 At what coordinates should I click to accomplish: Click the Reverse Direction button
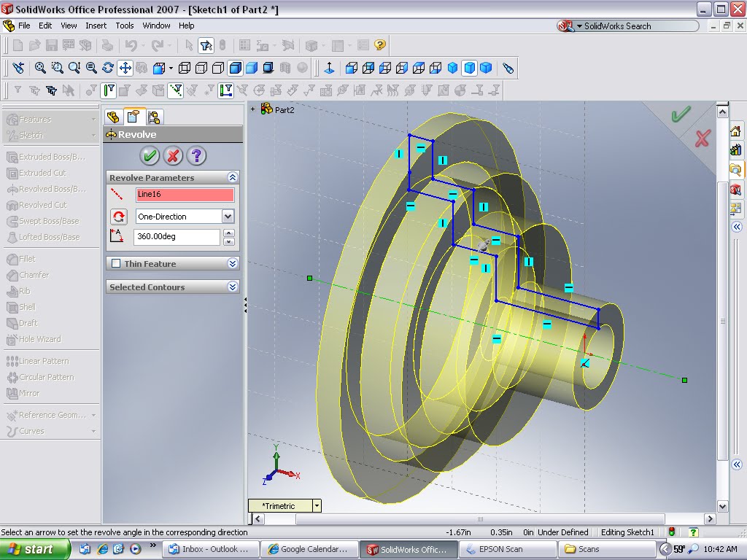click(x=119, y=217)
